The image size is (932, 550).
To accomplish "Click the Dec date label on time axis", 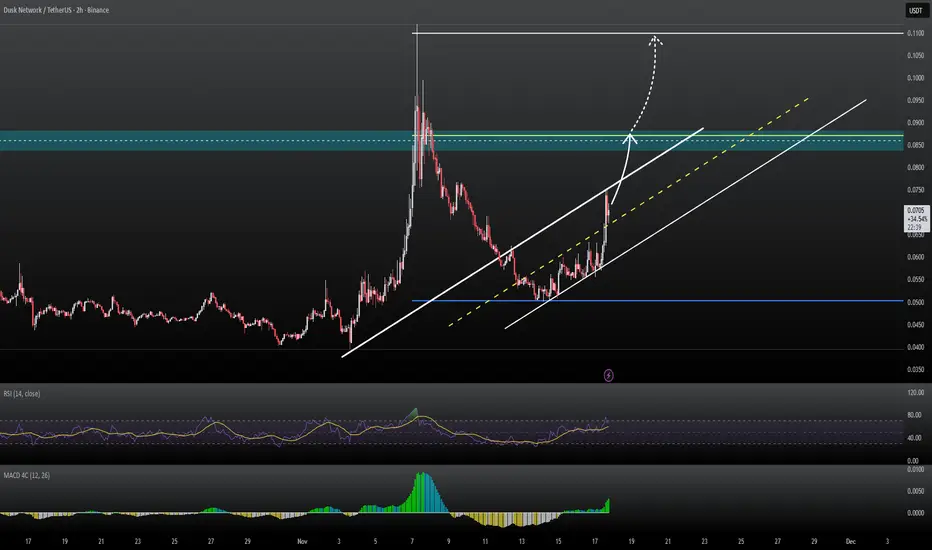I will point(851,541).
